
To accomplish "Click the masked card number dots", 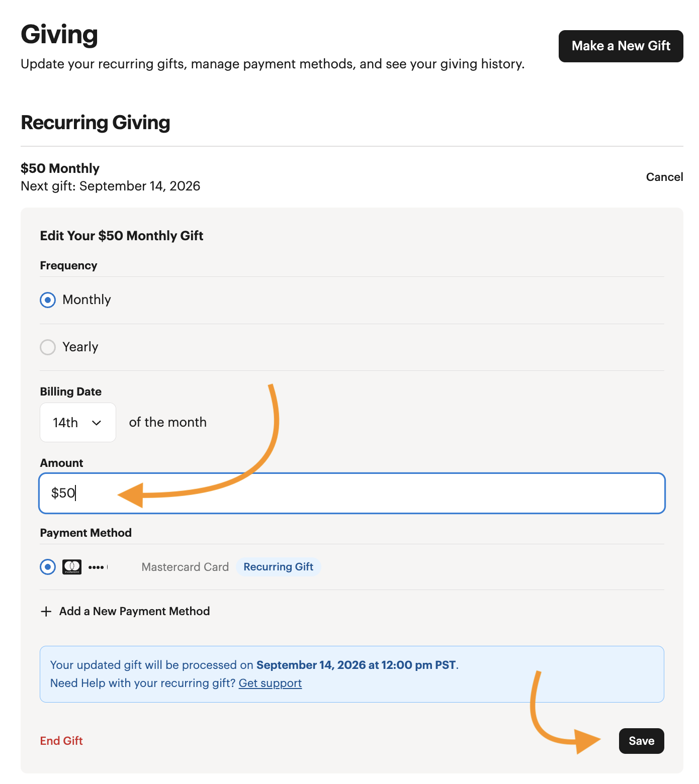I will click(x=98, y=567).
